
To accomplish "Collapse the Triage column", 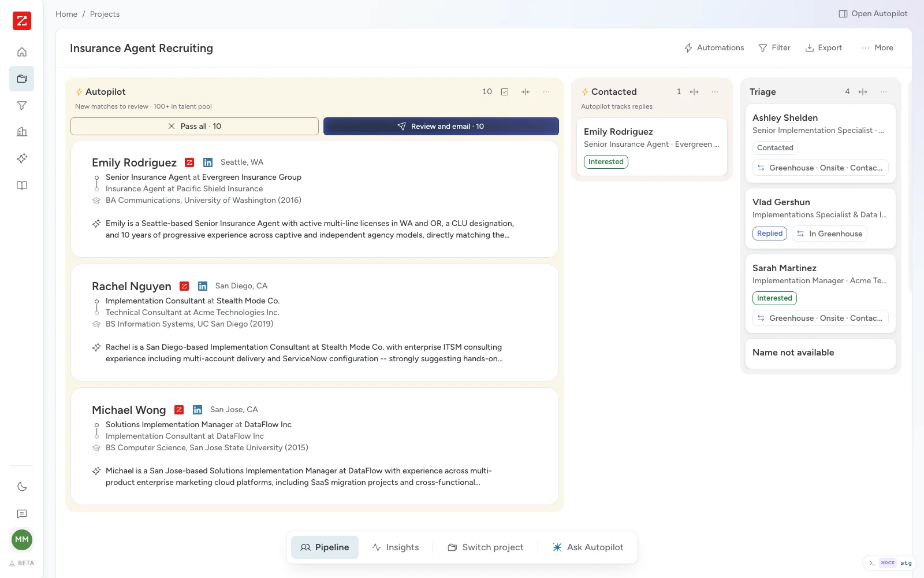I will tap(863, 92).
